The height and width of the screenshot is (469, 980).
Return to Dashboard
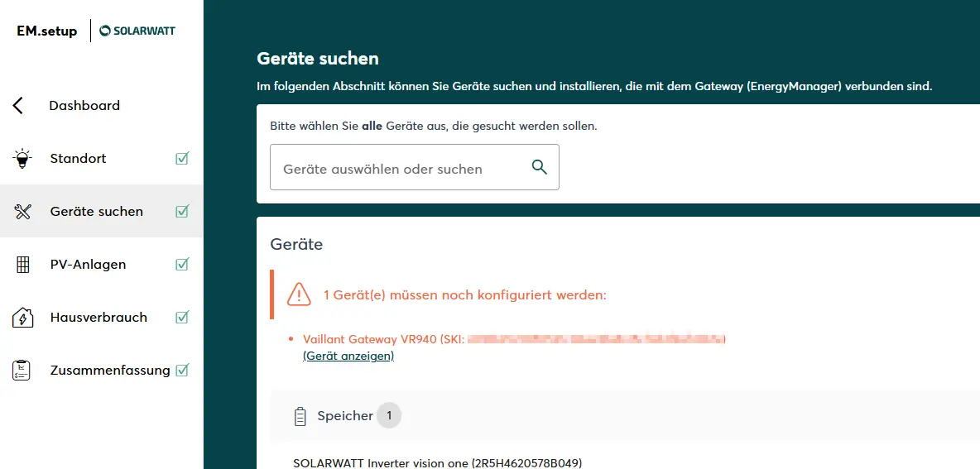tap(84, 106)
